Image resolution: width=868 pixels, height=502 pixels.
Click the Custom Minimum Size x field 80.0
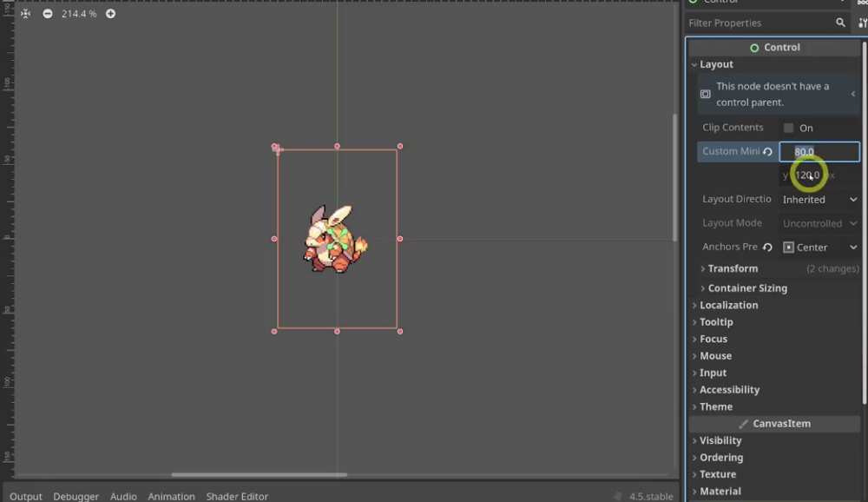(x=819, y=152)
